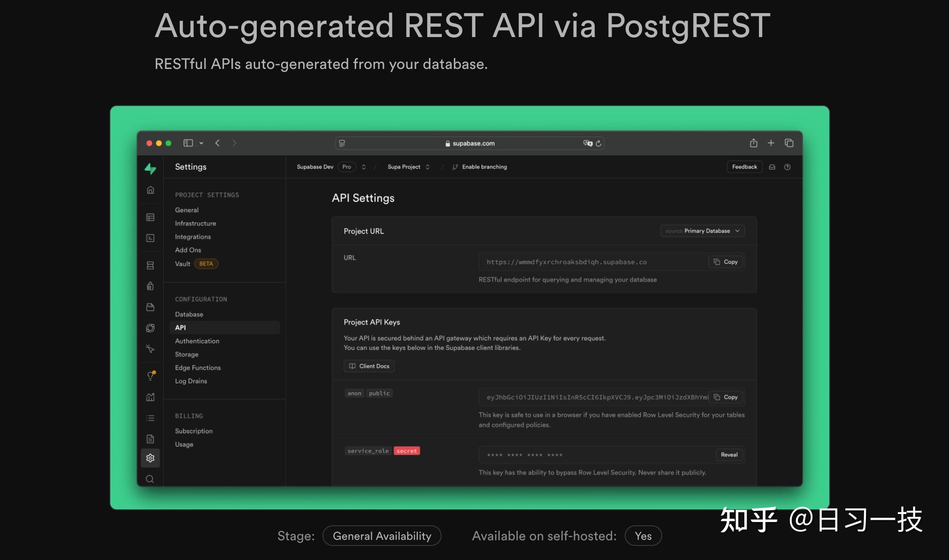Open search from the bottom sidebar icon
The height and width of the screenshot is (560, 949).
tap(150, 478)
